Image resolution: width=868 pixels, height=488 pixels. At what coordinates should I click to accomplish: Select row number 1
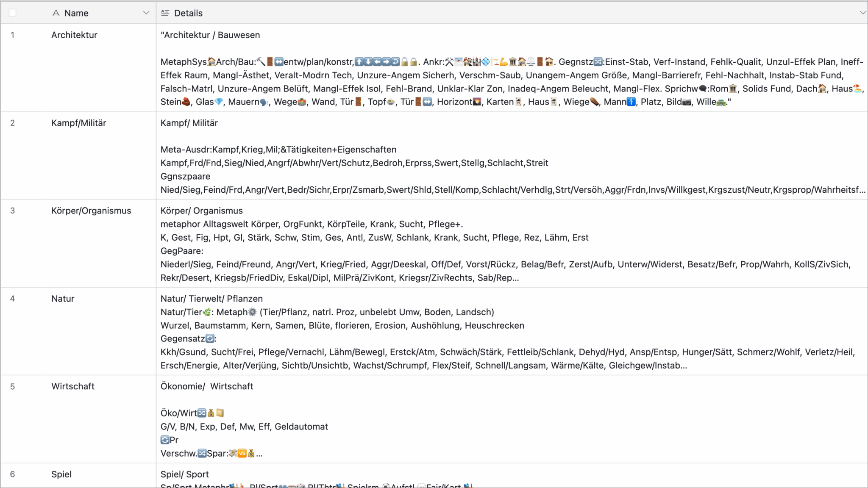tap(13, 35)
